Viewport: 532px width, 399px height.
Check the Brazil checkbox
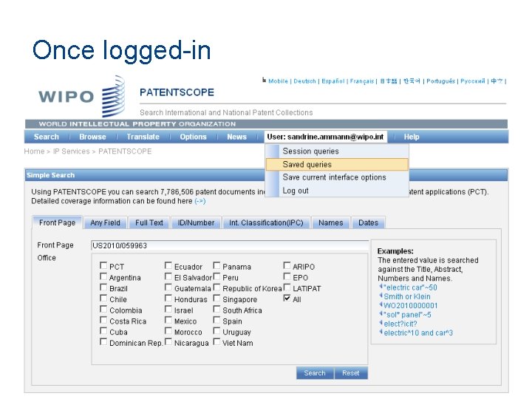[x=103, y=287]
